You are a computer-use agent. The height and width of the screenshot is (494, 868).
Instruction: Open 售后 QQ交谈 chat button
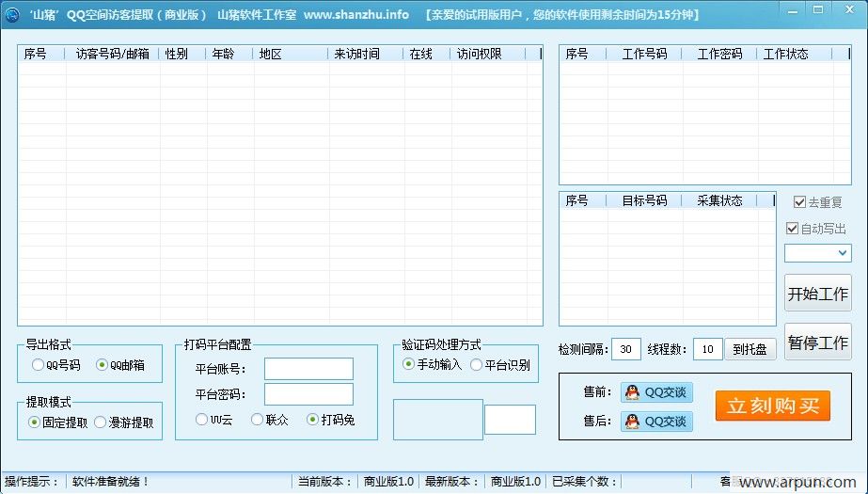656,422
